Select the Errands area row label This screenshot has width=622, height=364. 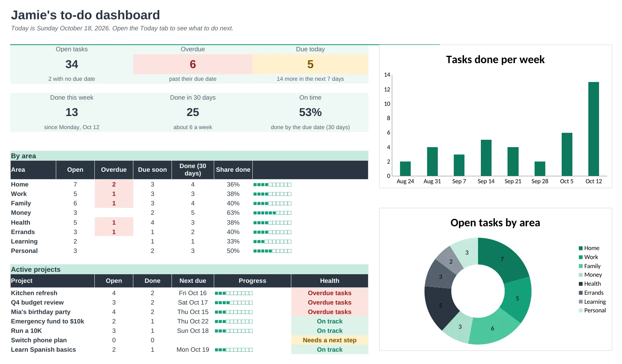coord(23,232)
